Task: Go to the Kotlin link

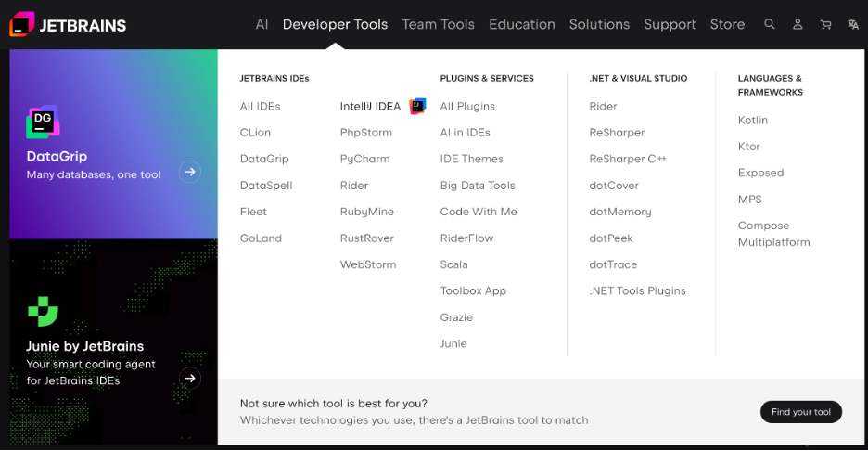Action: coord(752,120)
